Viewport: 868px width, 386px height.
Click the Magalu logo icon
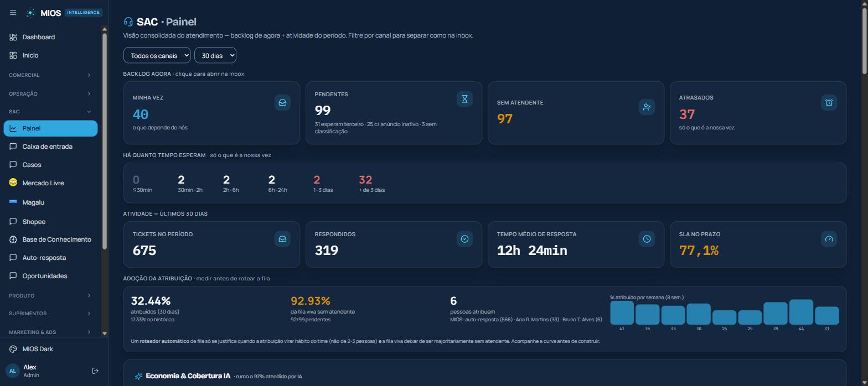[x=13, y=202]
